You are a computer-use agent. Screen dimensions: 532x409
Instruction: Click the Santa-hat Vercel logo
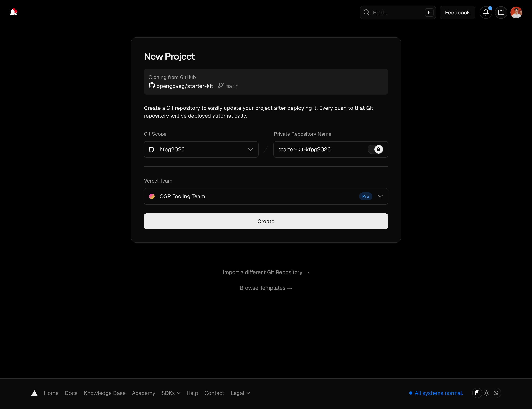[13, 12]
